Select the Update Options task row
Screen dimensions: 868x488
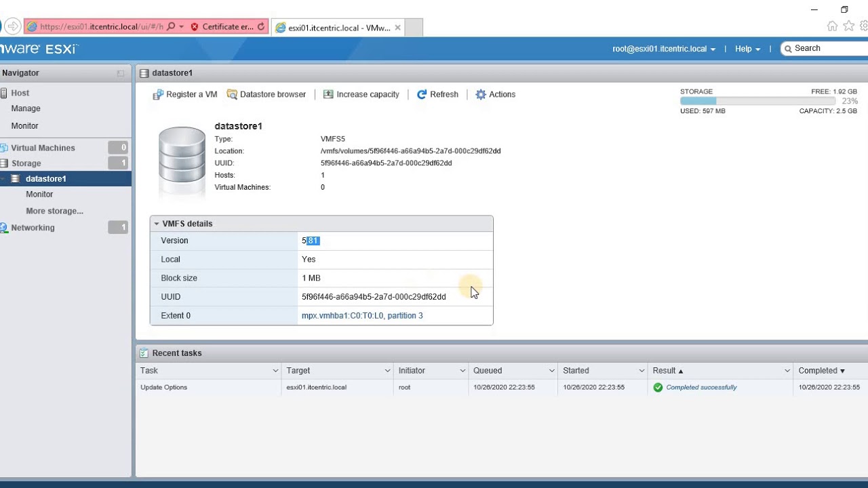[x=502, y=388]
